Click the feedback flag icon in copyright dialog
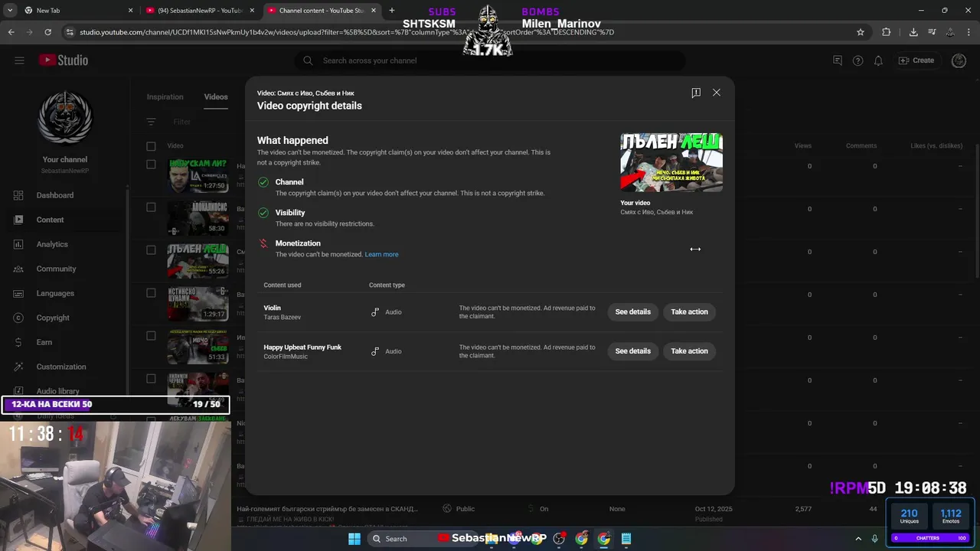Viewport: 980px width, 551px height. (696, 93)
